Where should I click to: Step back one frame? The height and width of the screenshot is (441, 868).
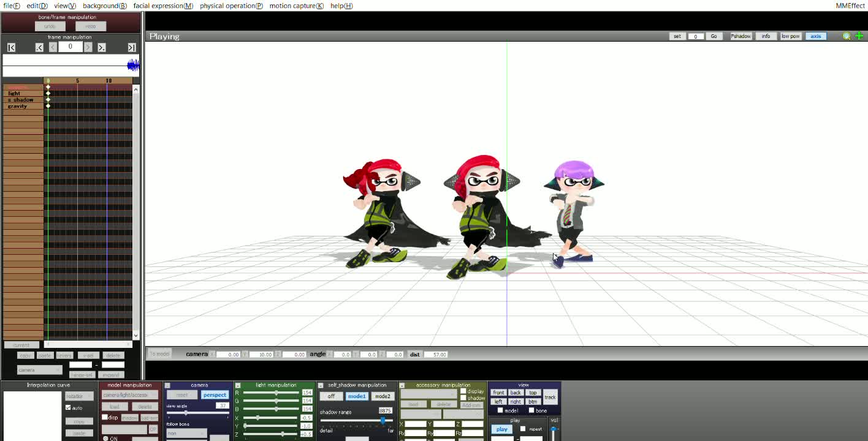pos(53,47)
